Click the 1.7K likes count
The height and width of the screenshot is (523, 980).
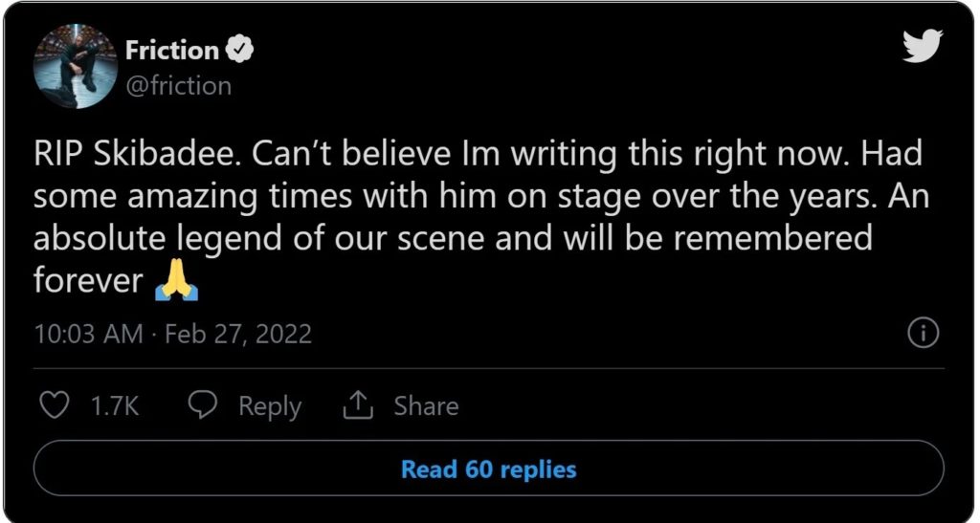[115, 406]
